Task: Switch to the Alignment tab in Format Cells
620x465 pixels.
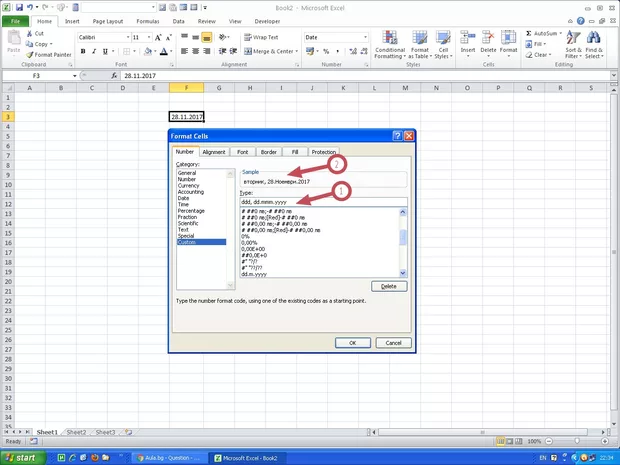Action: [214, 152]
